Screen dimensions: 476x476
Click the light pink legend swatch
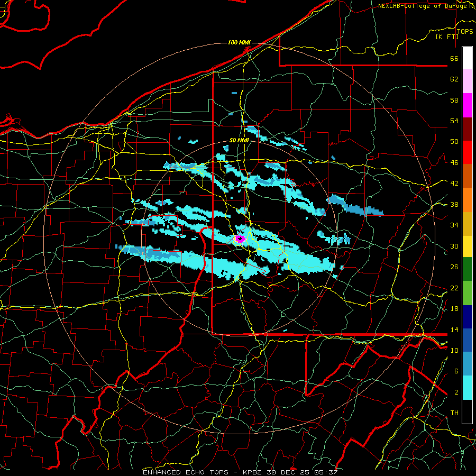tap(467, 81)
